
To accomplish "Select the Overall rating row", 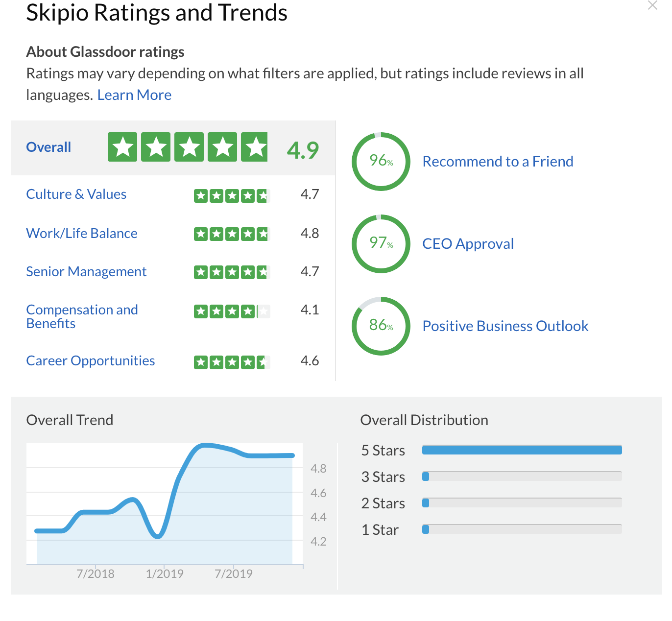I will pyautogui.click(x=173, y=147).
